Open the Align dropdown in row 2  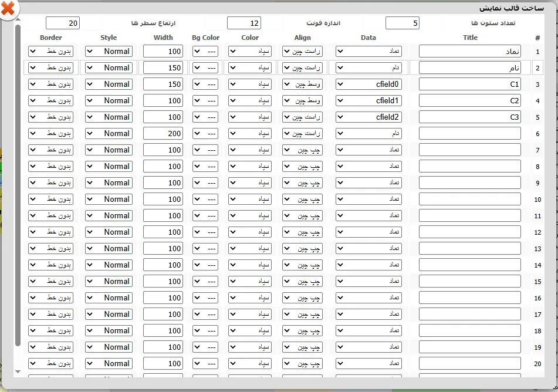(303, 67)
